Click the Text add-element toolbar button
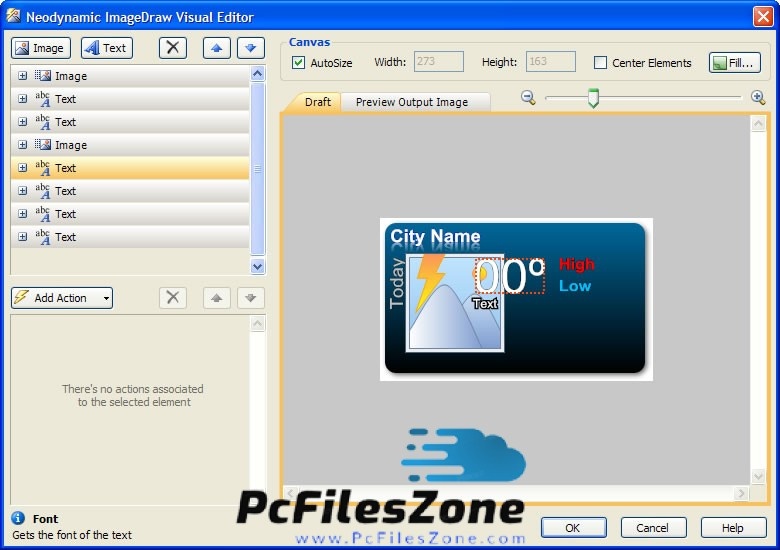 click(x=106, y=48)
